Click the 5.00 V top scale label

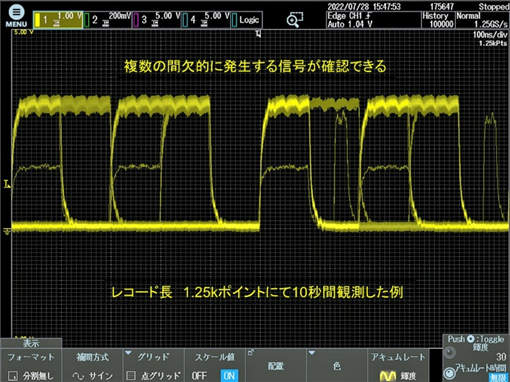[23, 32]
